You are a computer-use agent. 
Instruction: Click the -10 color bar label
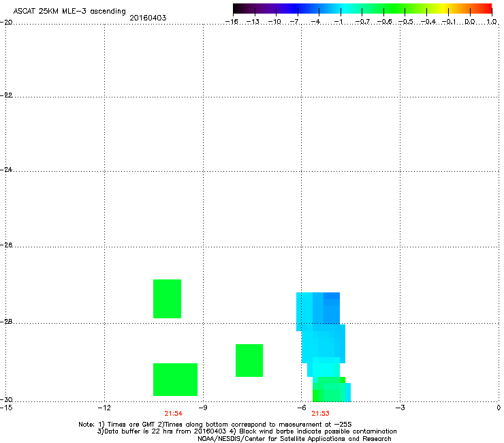274,22
